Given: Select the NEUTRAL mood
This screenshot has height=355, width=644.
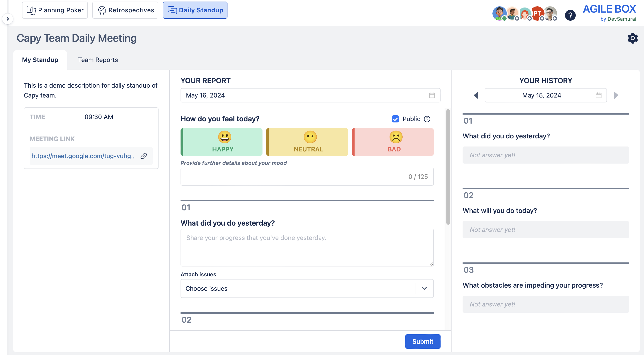Looking at the screenshot, I should pyautogui.click(x=307, y=142).
